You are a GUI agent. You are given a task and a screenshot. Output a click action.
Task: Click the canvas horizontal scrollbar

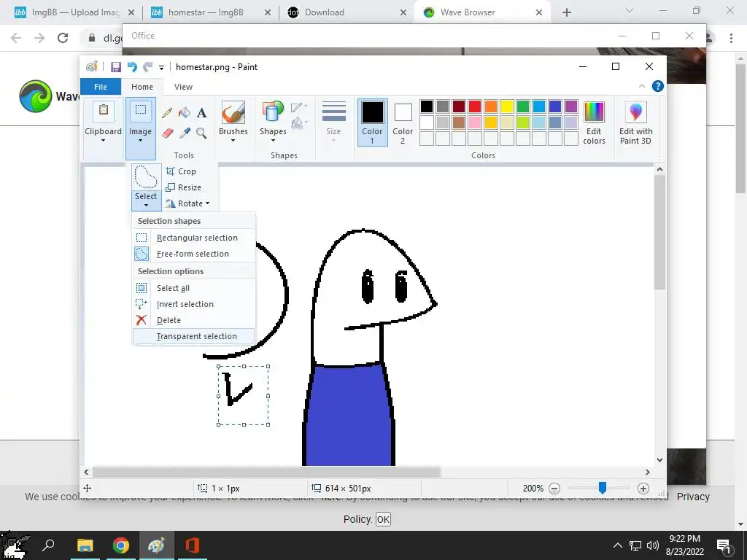coord(267,472)
